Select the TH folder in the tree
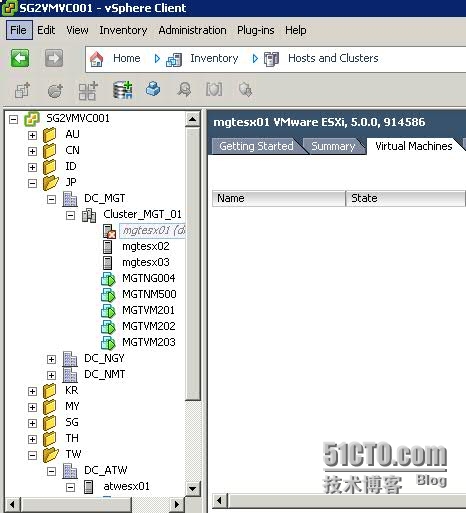The width and height of the screenshot is (466, 513). (72, 438)
